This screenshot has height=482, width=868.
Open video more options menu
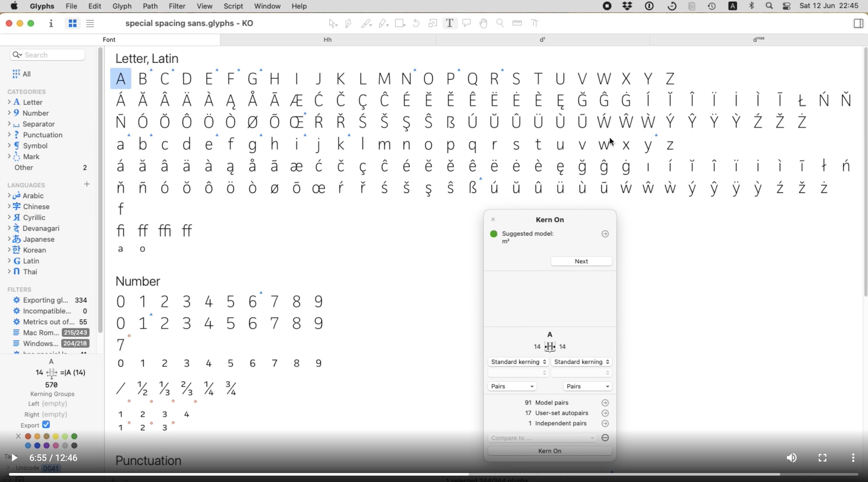pos(853,458)
